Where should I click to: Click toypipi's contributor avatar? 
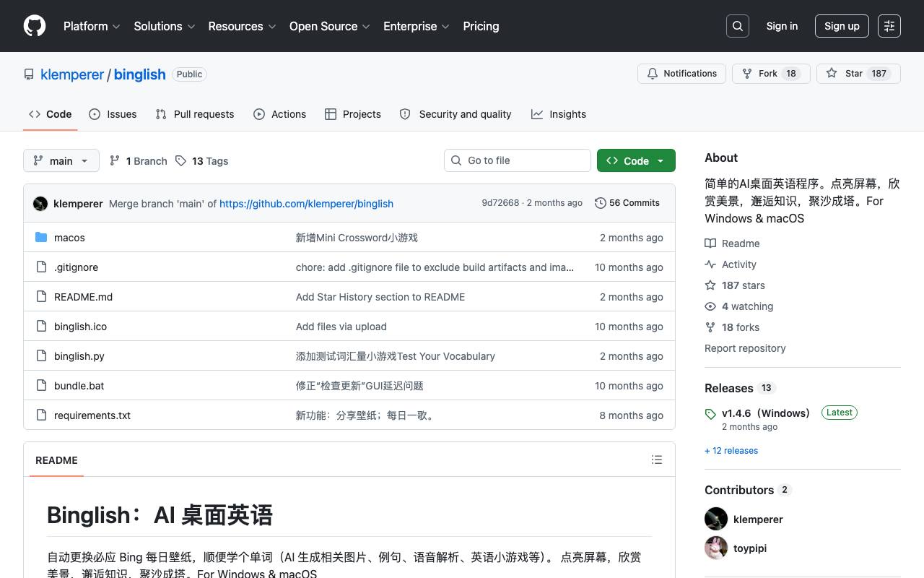pos(716,548)
